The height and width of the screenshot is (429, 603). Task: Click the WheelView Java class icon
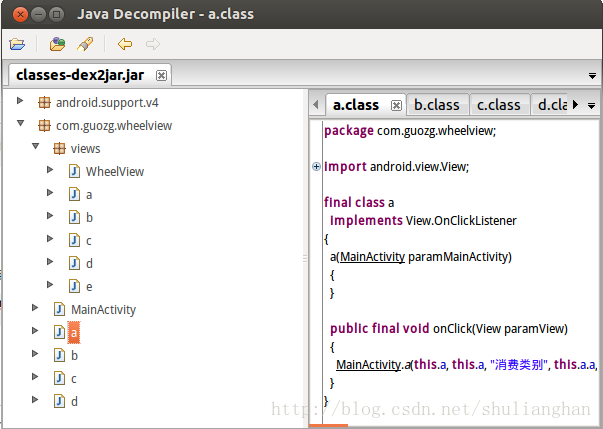click(74, 171)
